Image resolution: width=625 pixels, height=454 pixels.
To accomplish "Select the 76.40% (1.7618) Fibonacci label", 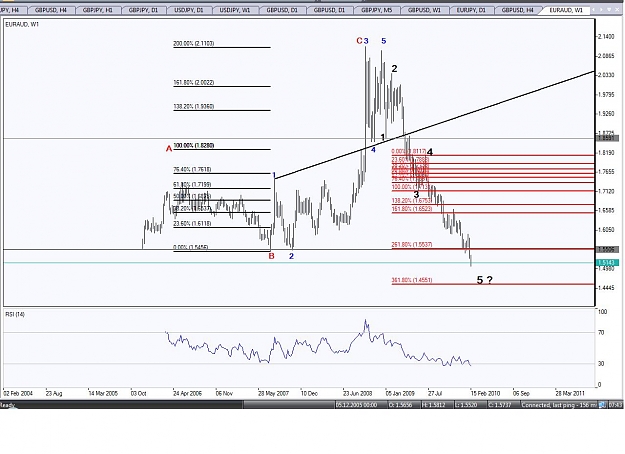I will click(192, 169).
